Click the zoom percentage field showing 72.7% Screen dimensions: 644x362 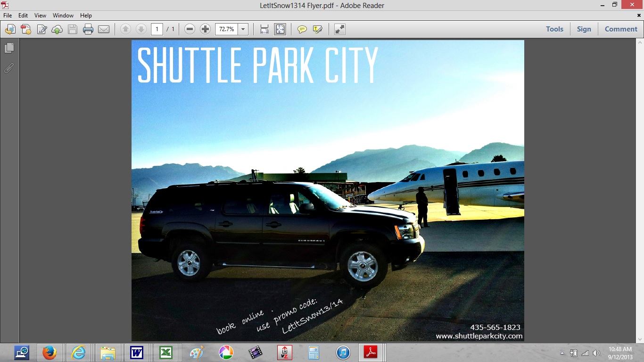(227, 29)
